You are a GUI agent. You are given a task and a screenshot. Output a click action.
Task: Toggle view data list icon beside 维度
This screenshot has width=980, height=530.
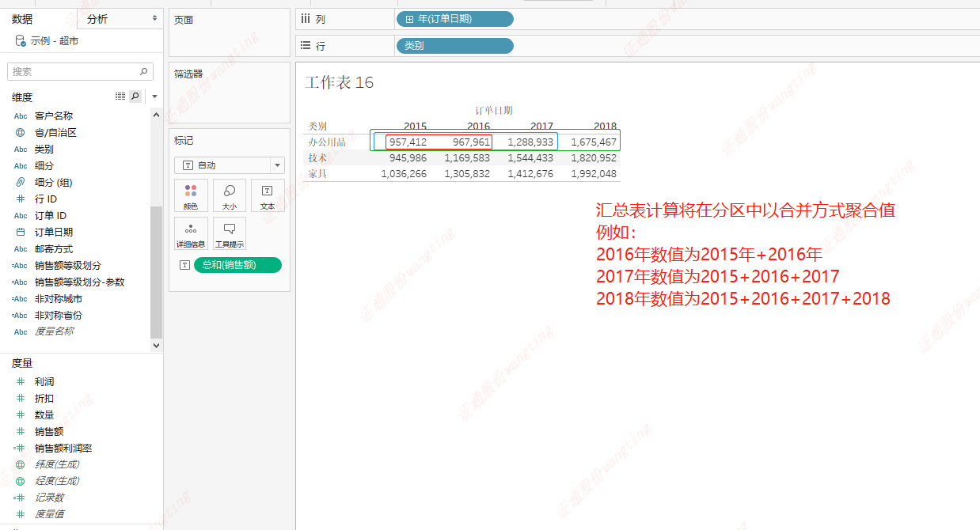point(120,96)
